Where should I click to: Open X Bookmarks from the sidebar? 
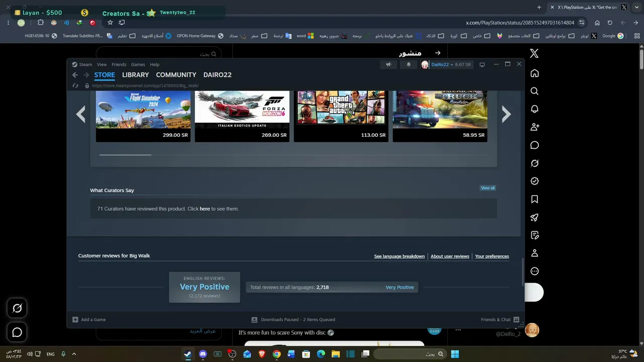click(x=534, y=200)
